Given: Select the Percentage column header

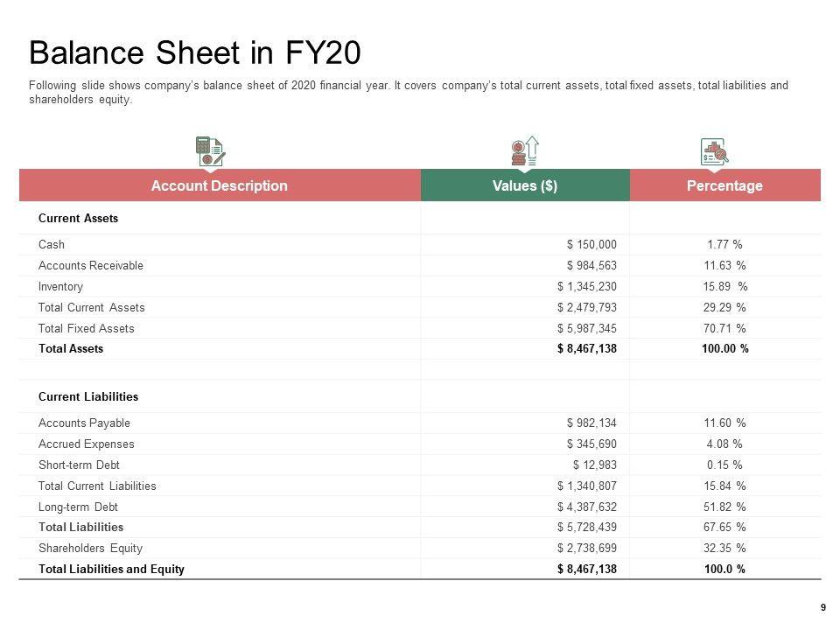Looking at the screenshot, I should (724, 185).
